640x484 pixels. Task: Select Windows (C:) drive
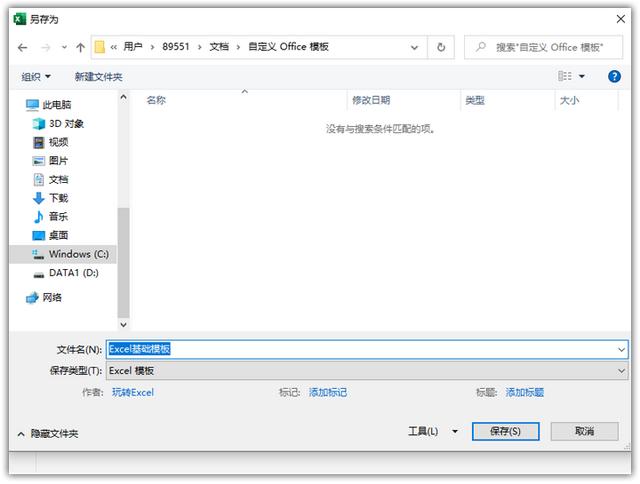click(x=63, y=254)
